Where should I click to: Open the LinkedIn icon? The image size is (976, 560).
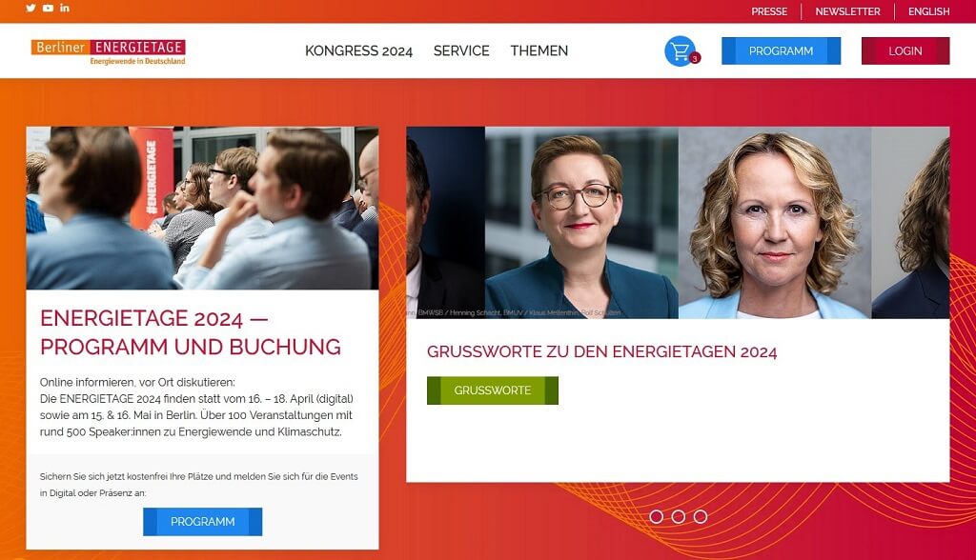[x=65, y=8]
